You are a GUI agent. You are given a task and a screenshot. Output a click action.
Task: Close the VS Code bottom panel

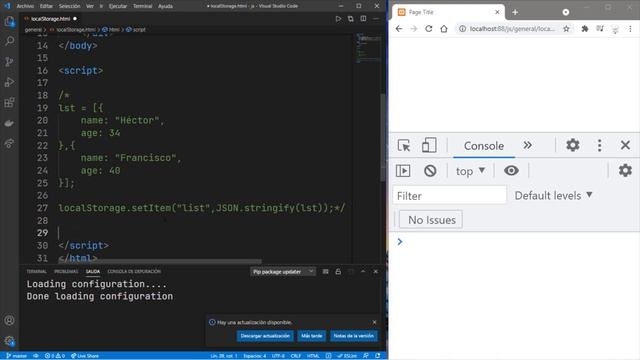click(376, 271)
